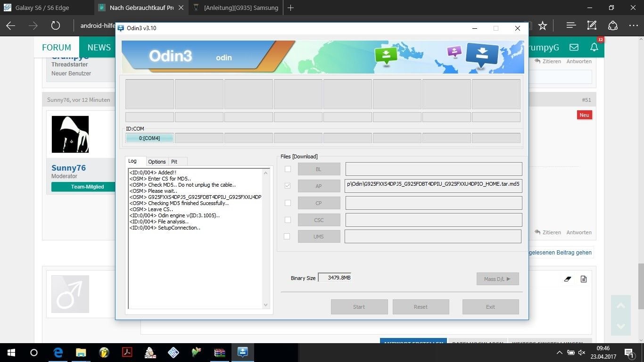Click the document icon in reply editor

(x=584, y=279)
